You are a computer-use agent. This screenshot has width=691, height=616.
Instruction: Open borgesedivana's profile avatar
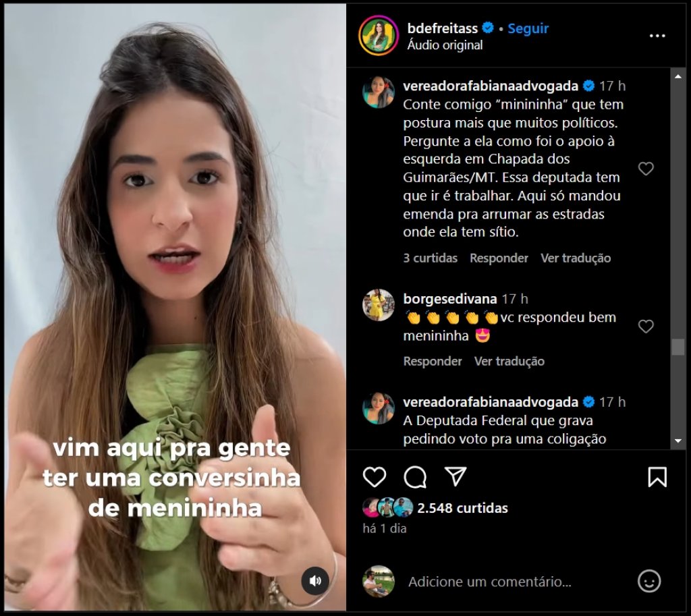(x=378, y=305)
